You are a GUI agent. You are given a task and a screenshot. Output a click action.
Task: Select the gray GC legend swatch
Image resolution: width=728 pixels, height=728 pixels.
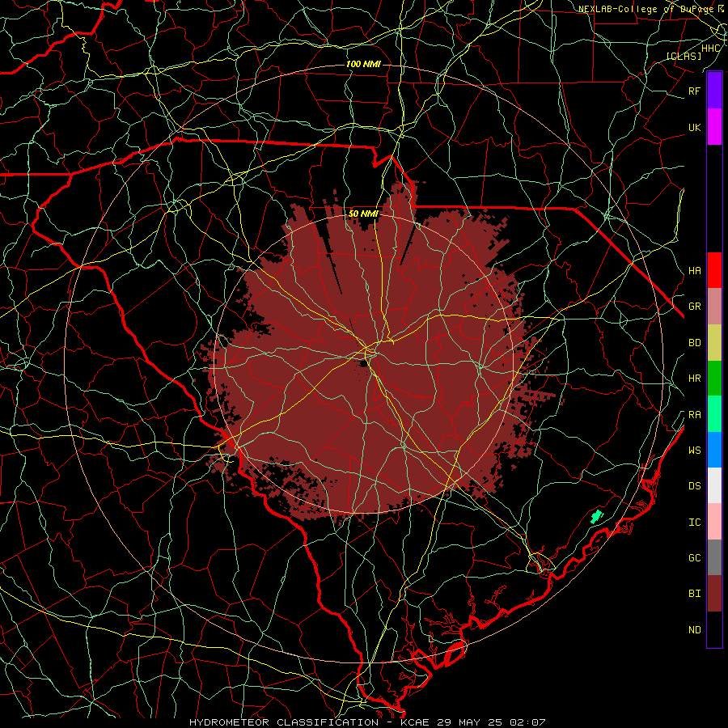click(714, 557)
